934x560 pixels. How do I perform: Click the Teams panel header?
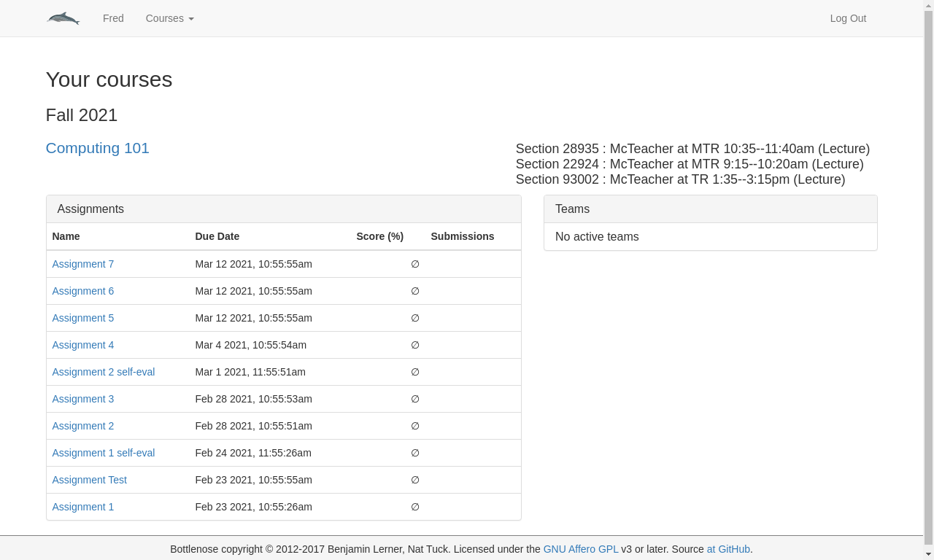(x=710, y=209)
